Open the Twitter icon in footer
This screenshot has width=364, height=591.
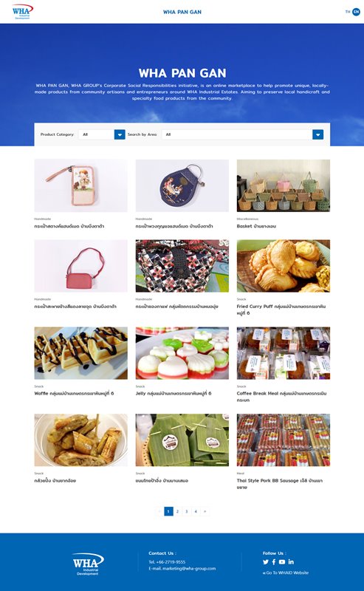[266, 562]
